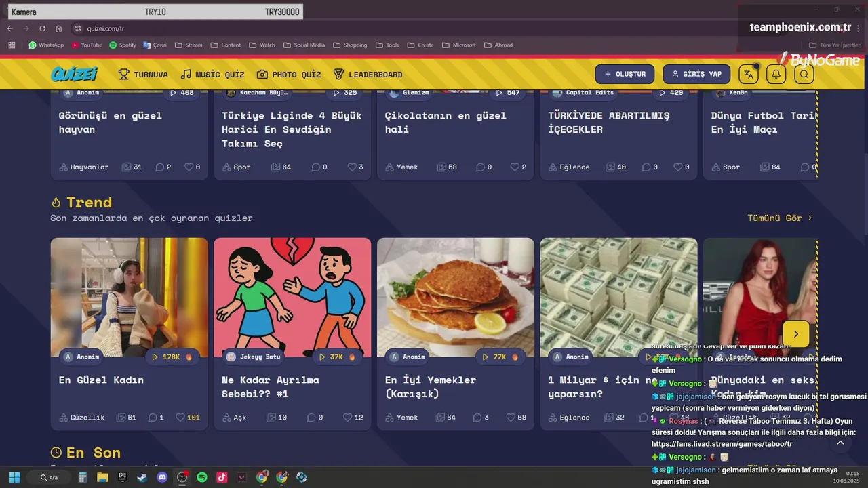
Task: Expand the Content bookmarks folder
Action: 226,45
